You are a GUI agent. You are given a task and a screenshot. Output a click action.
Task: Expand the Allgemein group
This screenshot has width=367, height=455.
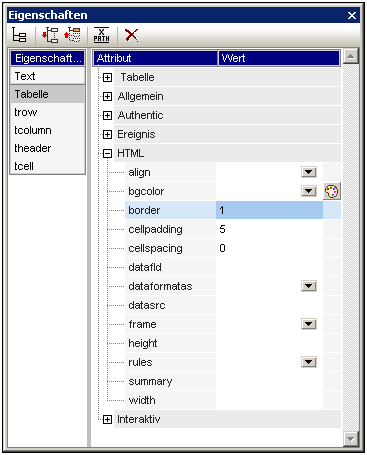click(107, 97)
